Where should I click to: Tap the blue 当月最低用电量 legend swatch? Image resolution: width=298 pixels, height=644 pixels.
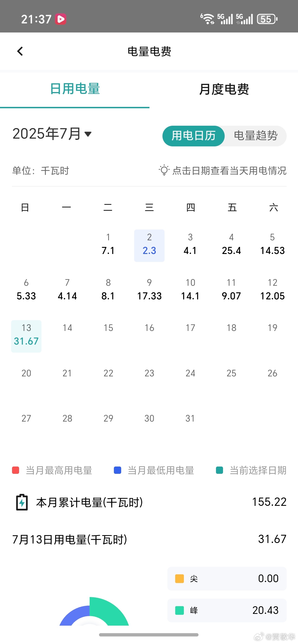pyautogui.click(x=117, y=470)
